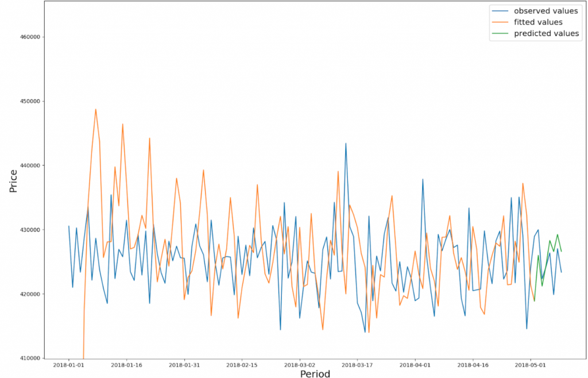Click the 2018-02-15 x-axis date label

[x=242, y=364]
